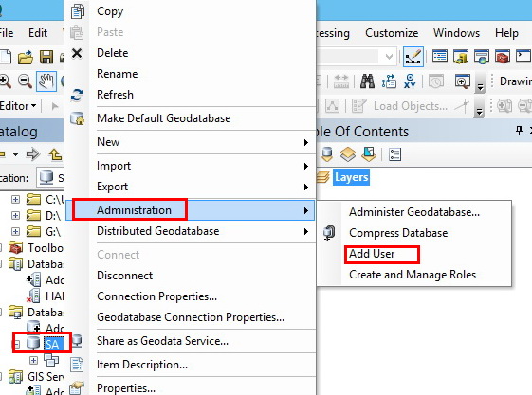Choose Add User from Administration submenu
The height and width of the screenshot is (395, 532).
372,254
